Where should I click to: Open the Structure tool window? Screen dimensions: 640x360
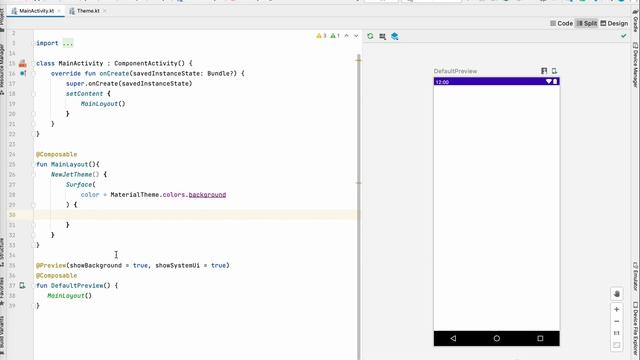(x=2, y=252)
